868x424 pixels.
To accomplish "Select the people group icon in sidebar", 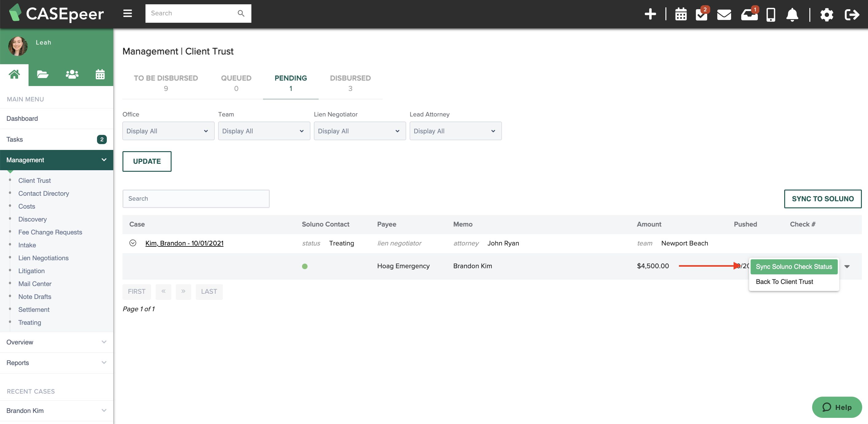I will [x=72, y=75].
